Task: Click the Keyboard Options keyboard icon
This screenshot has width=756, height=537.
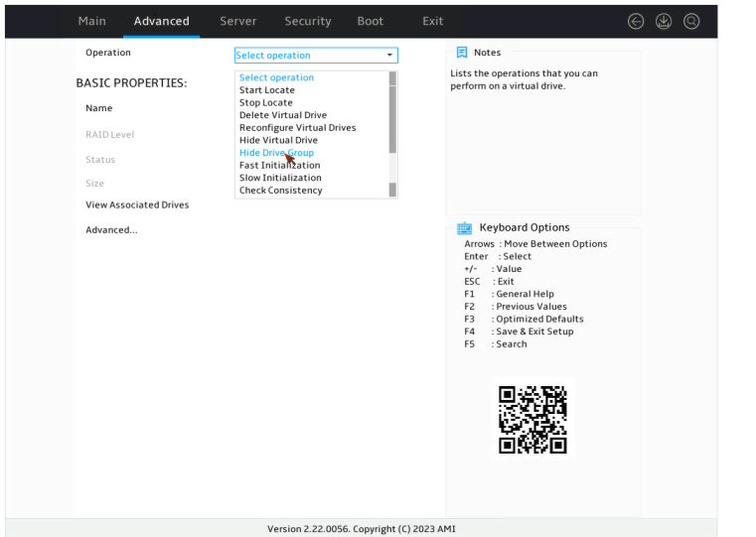Action: [x=464, y=228]
